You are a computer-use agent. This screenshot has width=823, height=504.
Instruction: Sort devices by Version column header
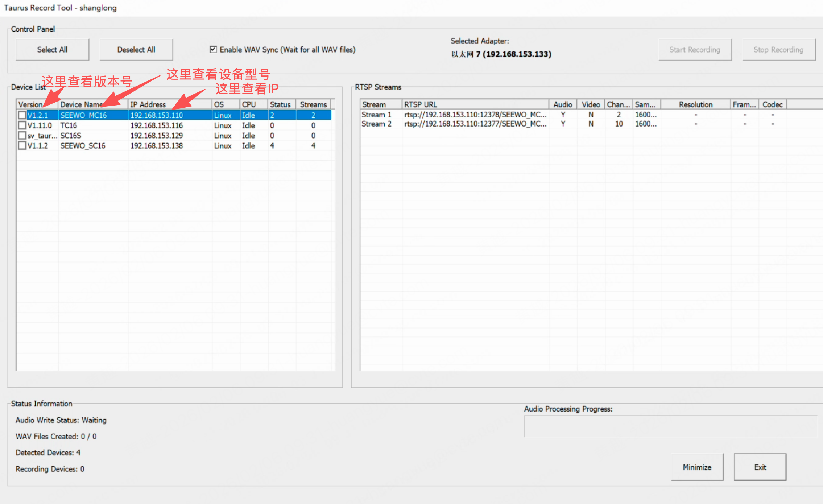click(30, 104)
